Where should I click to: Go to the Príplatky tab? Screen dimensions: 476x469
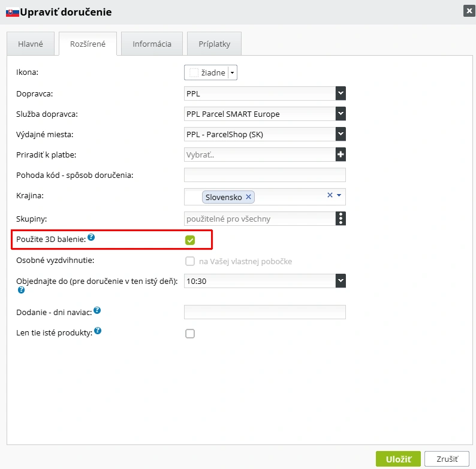pyautogui.click(x=215, y=44)
